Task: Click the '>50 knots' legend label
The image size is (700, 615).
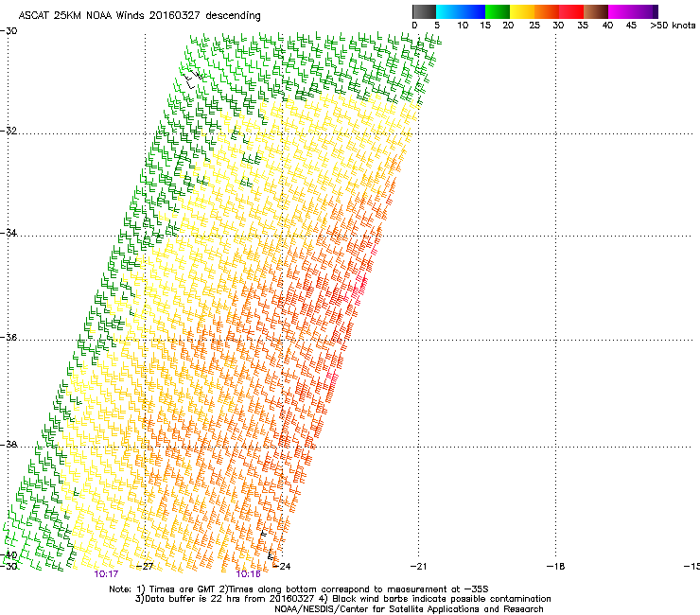Action: click(673, 26)
